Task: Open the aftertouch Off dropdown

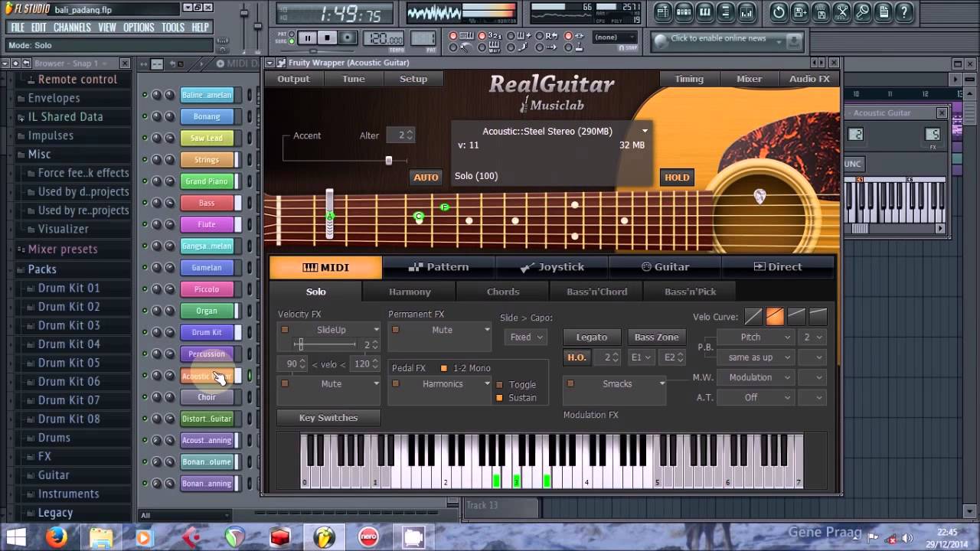Action: pyautogui.click(x=756, y=397)
